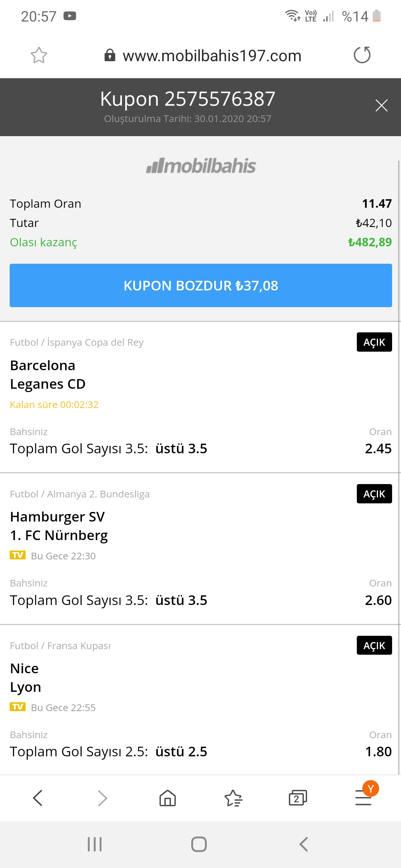Tap Android recent apps button

tap(95, 844)
